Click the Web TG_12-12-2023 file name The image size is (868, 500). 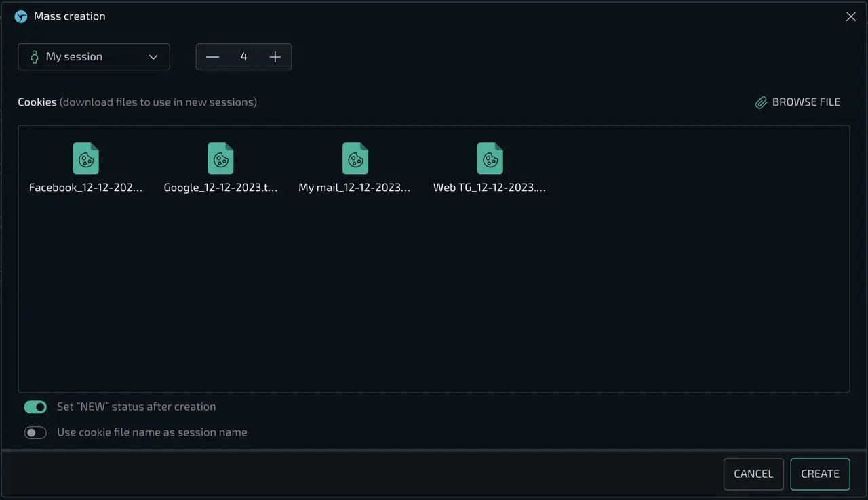[x=490, y=188]
